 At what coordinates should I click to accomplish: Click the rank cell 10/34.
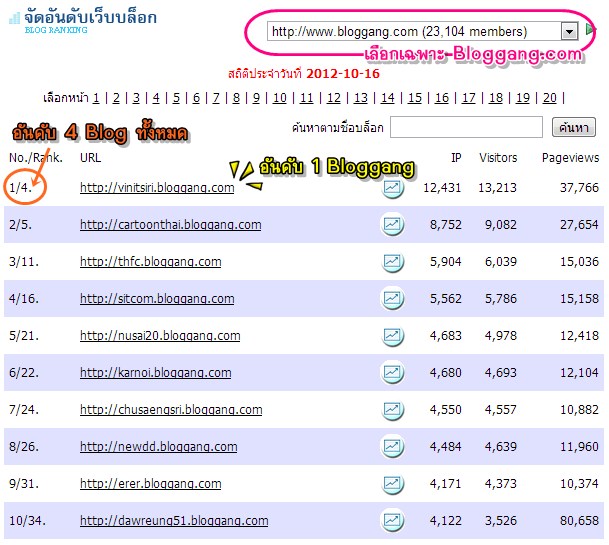(27, 521)
